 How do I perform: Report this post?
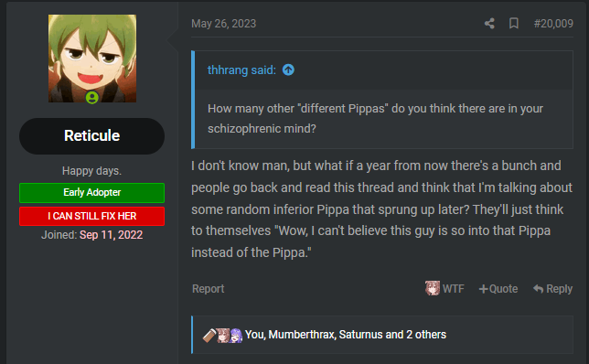tap(209, 288)
